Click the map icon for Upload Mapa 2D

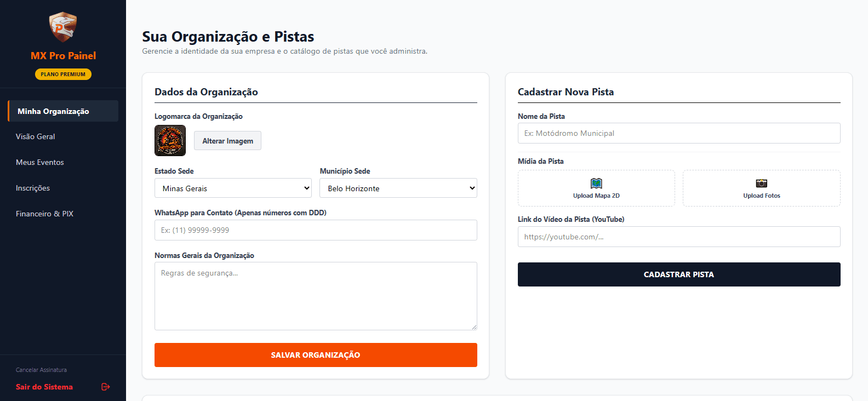596,183
